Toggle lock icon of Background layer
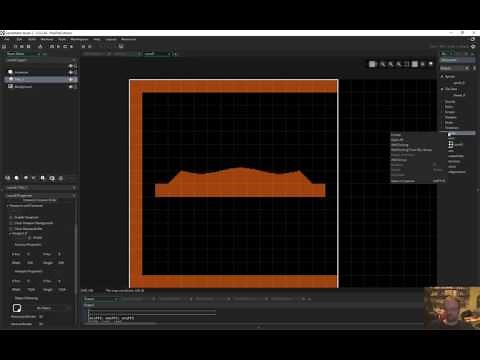 tap(76, 87)
